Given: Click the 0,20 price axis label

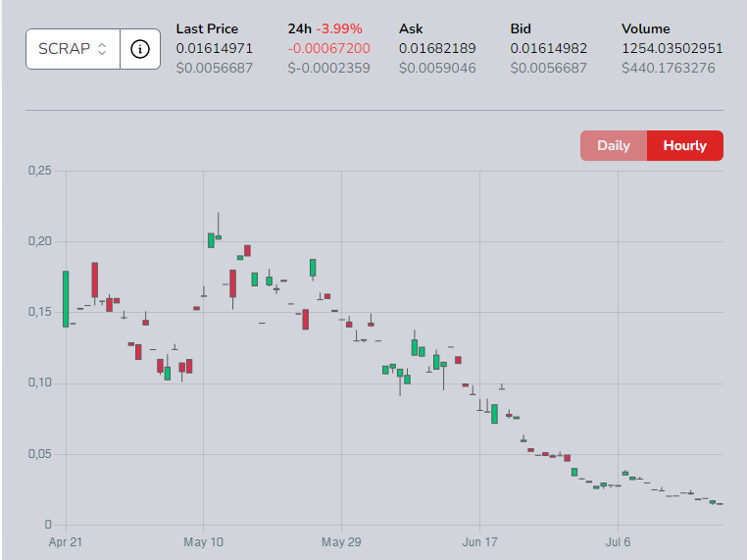Looking at the screenshot, I should [40, 241].
